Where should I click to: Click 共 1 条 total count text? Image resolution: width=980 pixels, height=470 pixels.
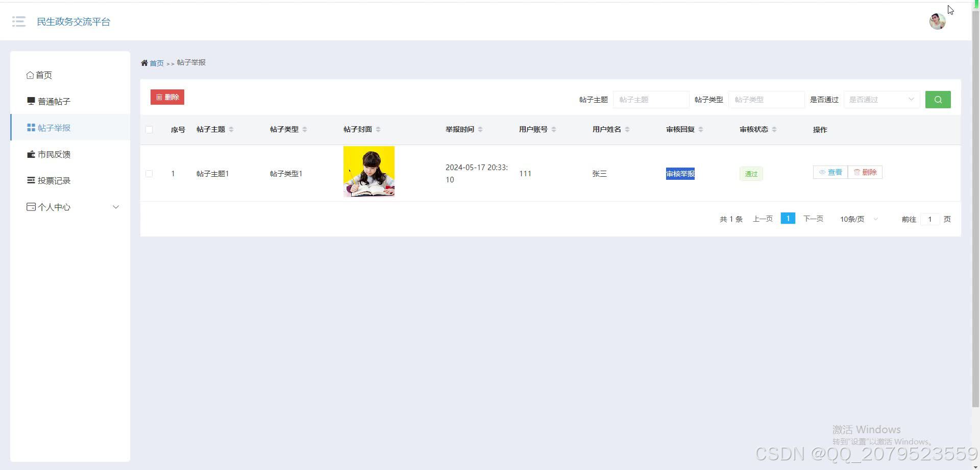(731, 219)
